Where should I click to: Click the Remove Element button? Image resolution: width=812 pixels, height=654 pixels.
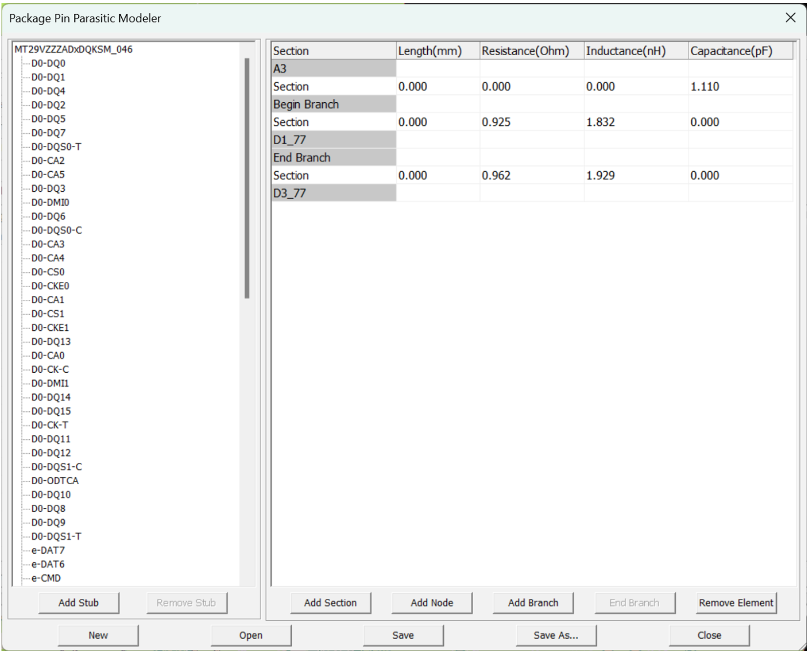point(736,603)
